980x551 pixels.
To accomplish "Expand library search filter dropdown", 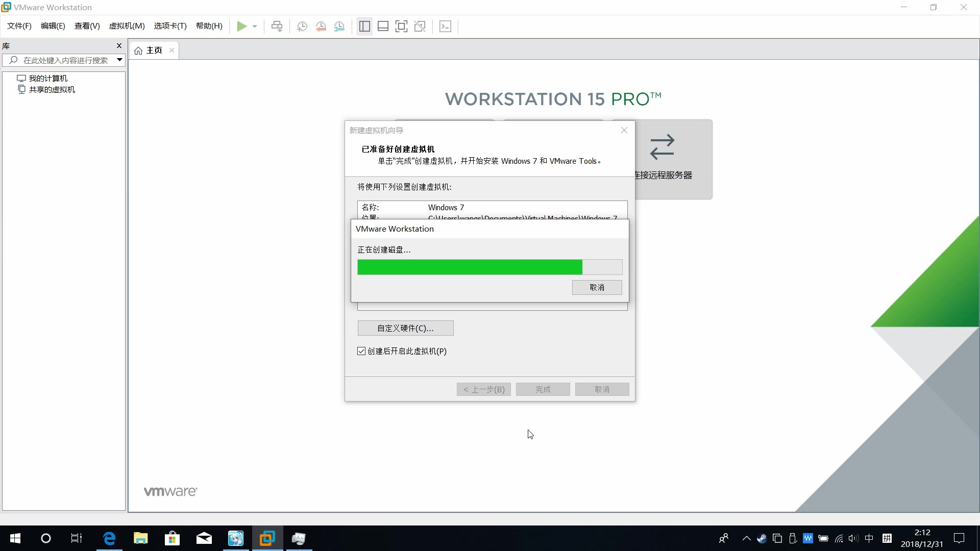I will pos(119,60).
